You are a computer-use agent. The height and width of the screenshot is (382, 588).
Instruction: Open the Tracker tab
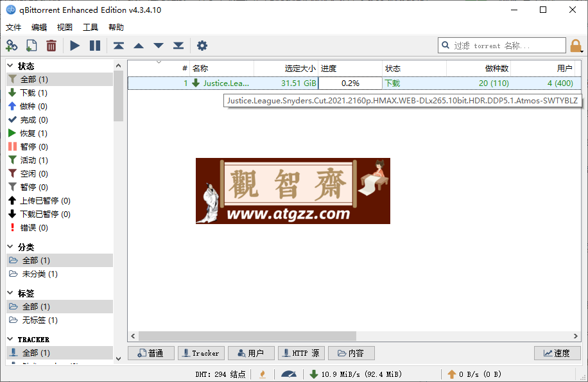201,353
